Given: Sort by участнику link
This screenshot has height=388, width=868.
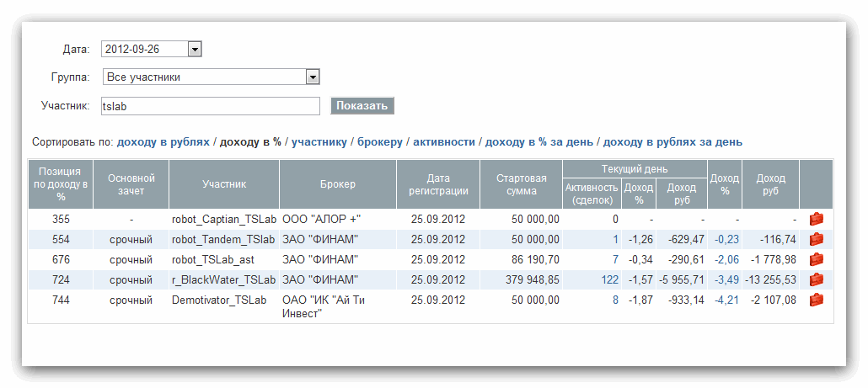Looking at the screenshot, I should pyautogui.click(x=319, y=142).
